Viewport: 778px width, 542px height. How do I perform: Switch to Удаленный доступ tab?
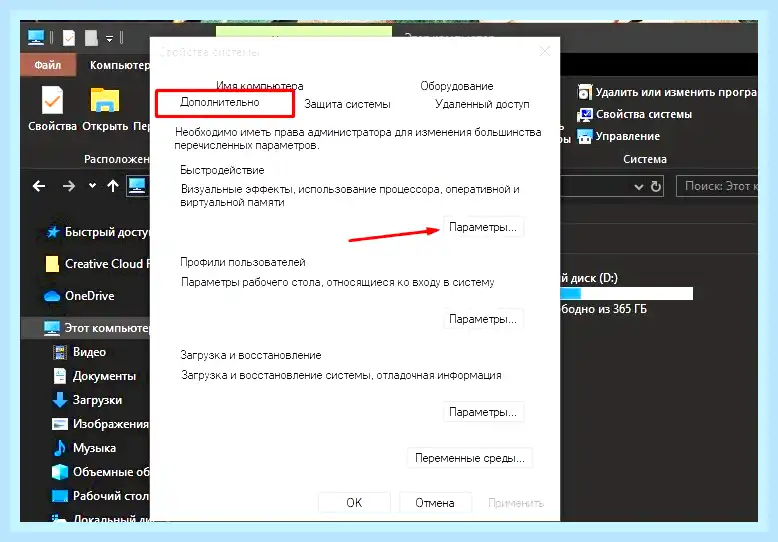pyautogui.click(x=482, y=104)
